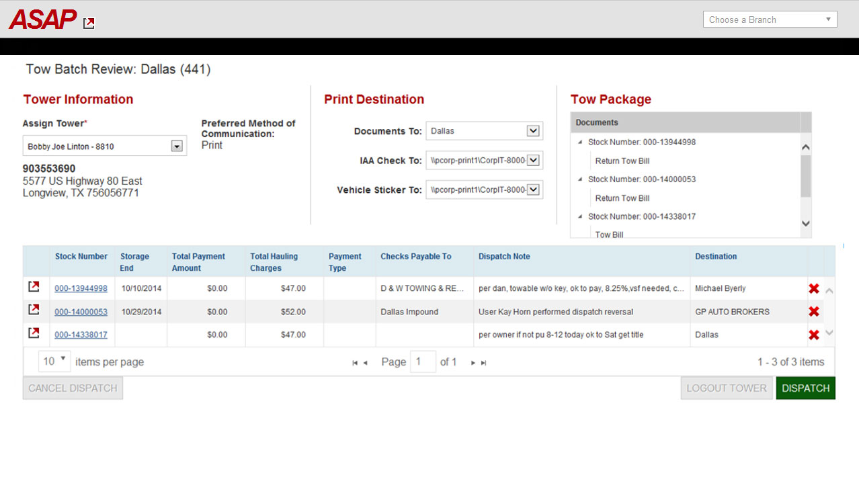The image size is (859, 504).
Task: Open row details icon for stock 000-14338017
Action: click(34, 333)
